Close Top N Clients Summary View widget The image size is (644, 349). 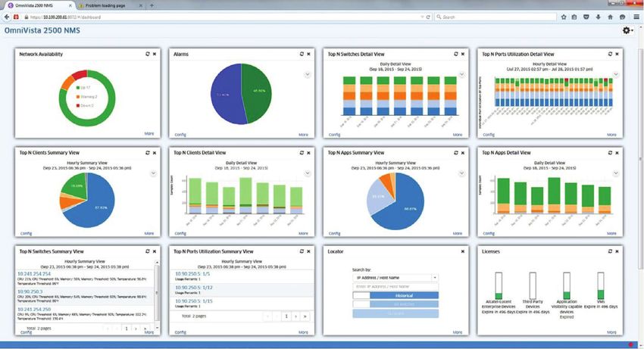coord(155,153)
